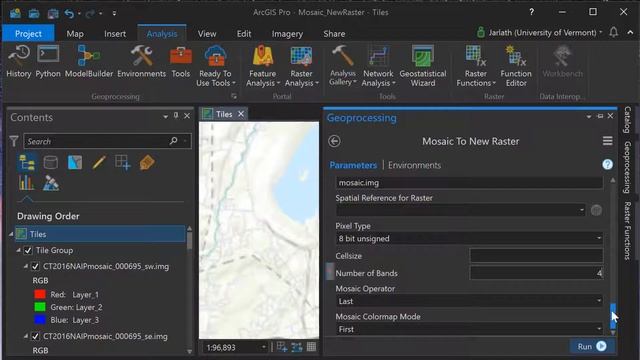
Task: List by Snapping in Contents
Action: pos(122,162)
